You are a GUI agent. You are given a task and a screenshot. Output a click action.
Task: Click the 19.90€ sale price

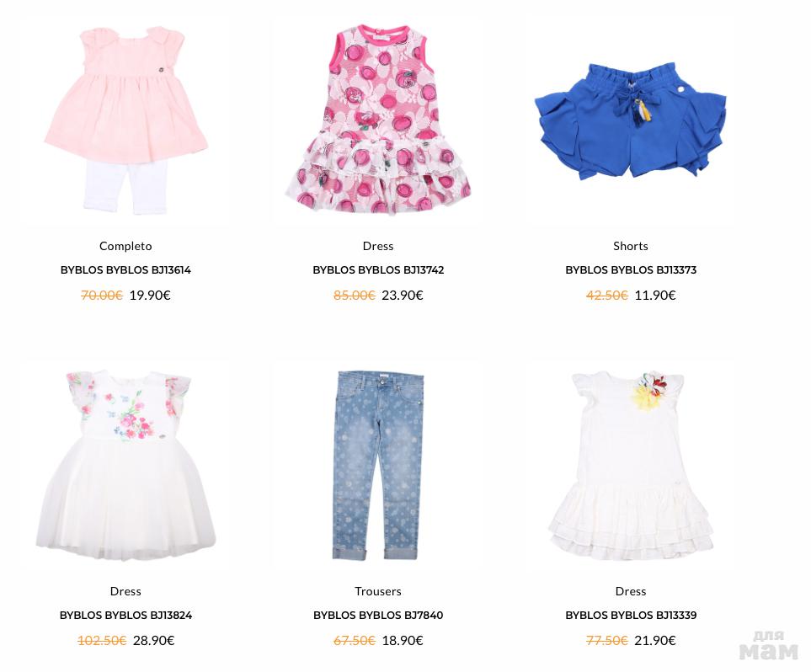pos(150,296)
